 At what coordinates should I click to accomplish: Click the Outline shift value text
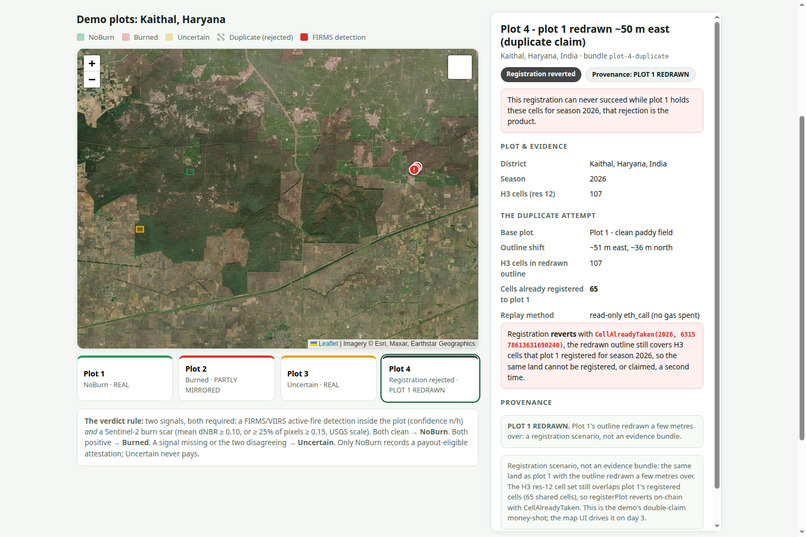(631, 247)
